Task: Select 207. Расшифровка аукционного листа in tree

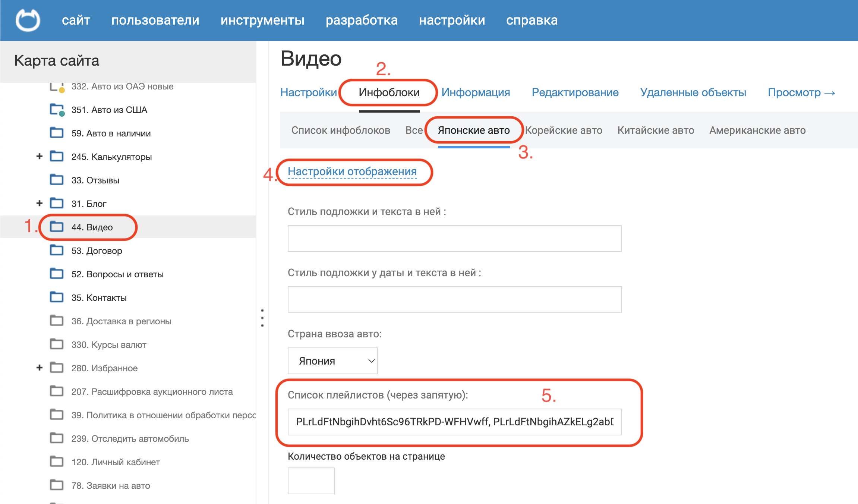Action: [152, 392]
